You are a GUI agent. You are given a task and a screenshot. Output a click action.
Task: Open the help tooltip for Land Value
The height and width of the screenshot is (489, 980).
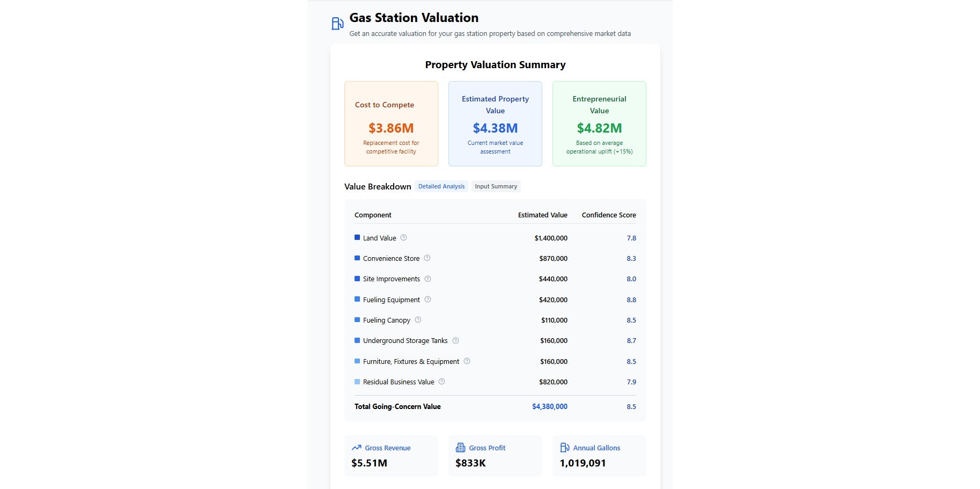coord(403,238)
